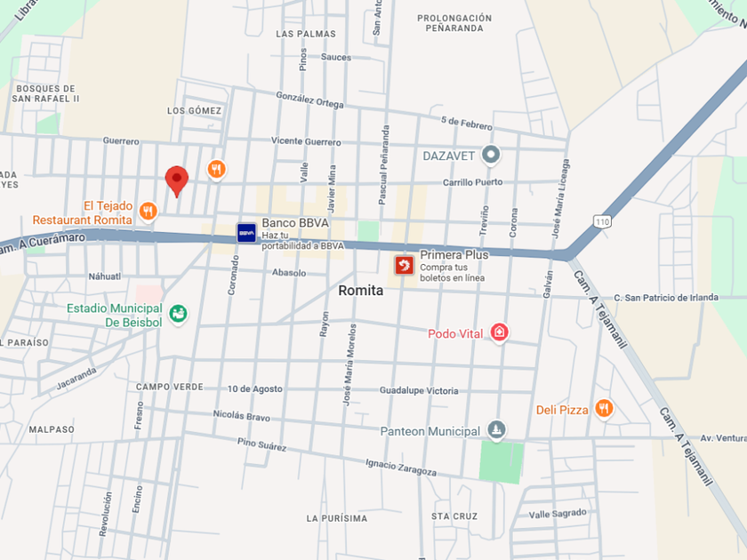
Task: Select the Podo Vital text label
Action: tap(455, 334)
